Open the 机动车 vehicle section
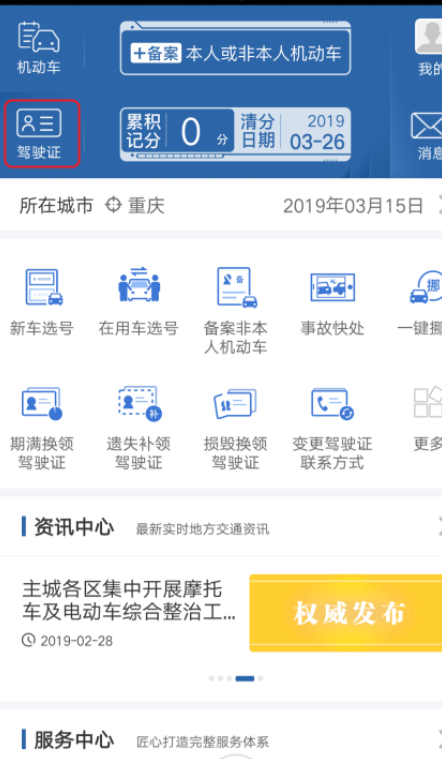This screenshot has height=759, width=442. 39,48
